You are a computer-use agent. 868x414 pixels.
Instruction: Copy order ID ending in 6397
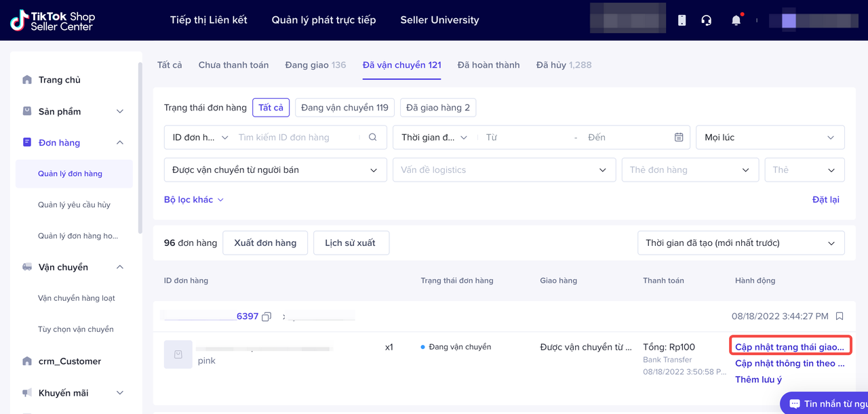click(267, 316)
